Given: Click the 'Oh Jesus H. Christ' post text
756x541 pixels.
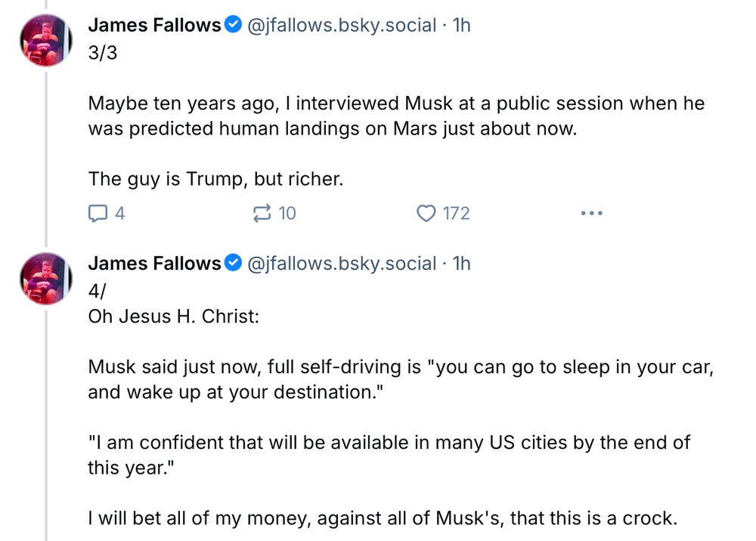Looking at the screenshot, I should click(174, 315).
